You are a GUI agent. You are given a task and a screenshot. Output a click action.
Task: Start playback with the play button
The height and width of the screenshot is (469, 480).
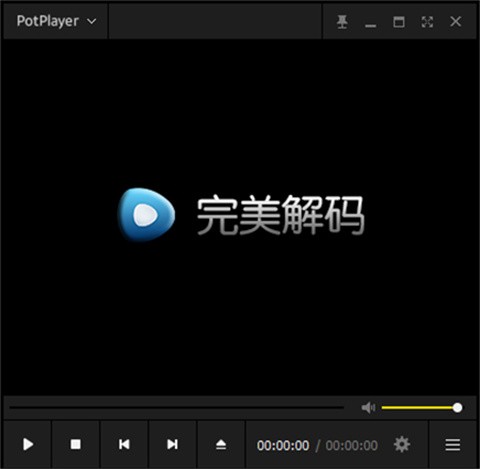click(x=28, y=444)
